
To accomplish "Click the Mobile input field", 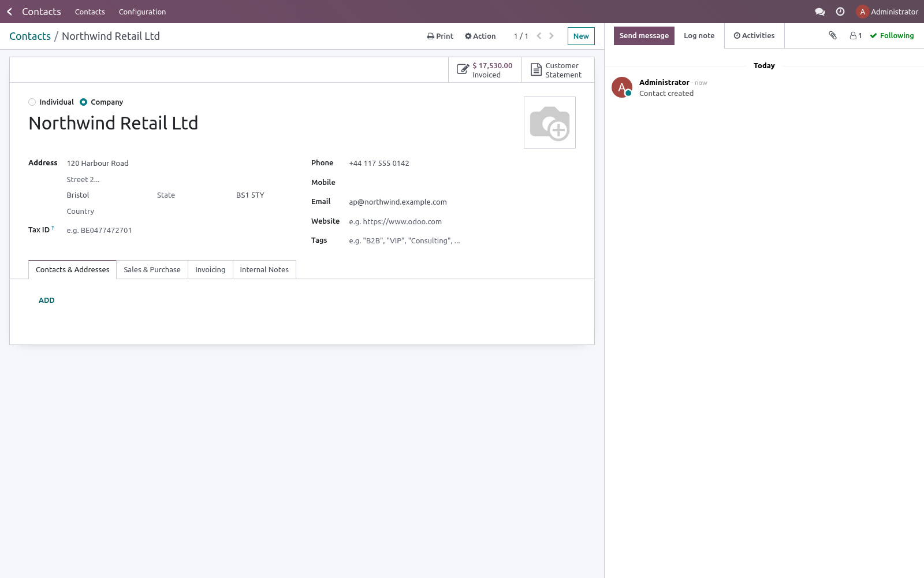I will 461,183.
